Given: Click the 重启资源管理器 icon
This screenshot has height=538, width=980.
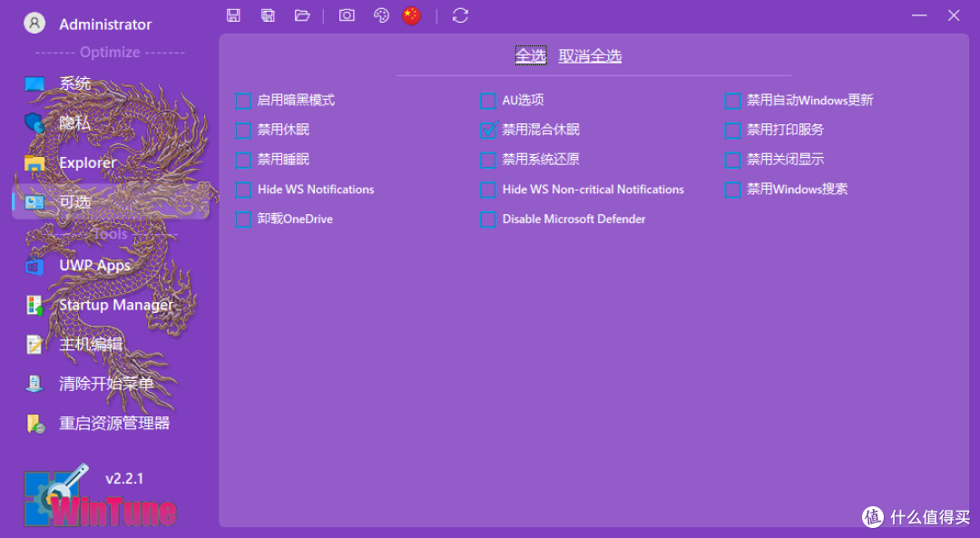Looking at the screenshot, I should click(x=35, y=424).
